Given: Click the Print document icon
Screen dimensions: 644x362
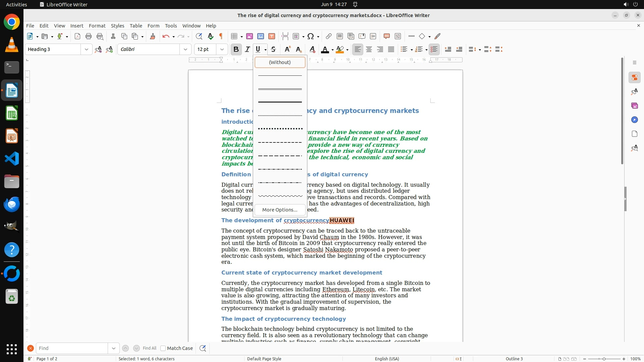Looking at the screenshot, I should 89,36.
